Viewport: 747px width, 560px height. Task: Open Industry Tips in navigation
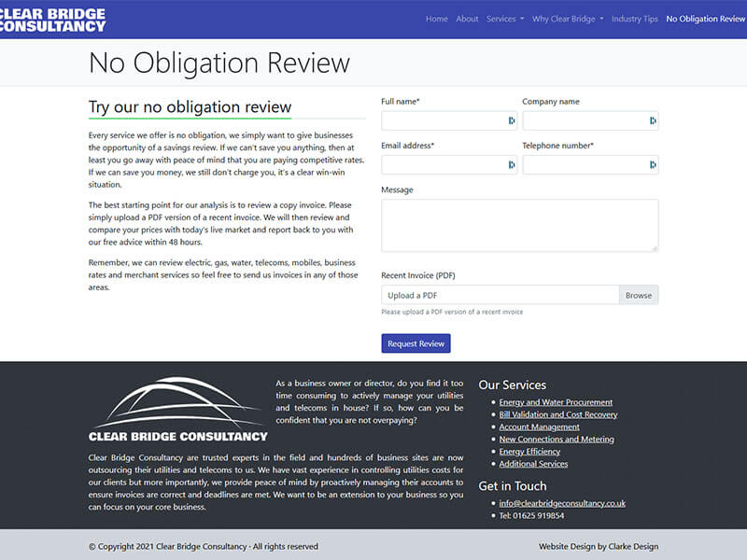pyautogui.click(x=635, y=19)
